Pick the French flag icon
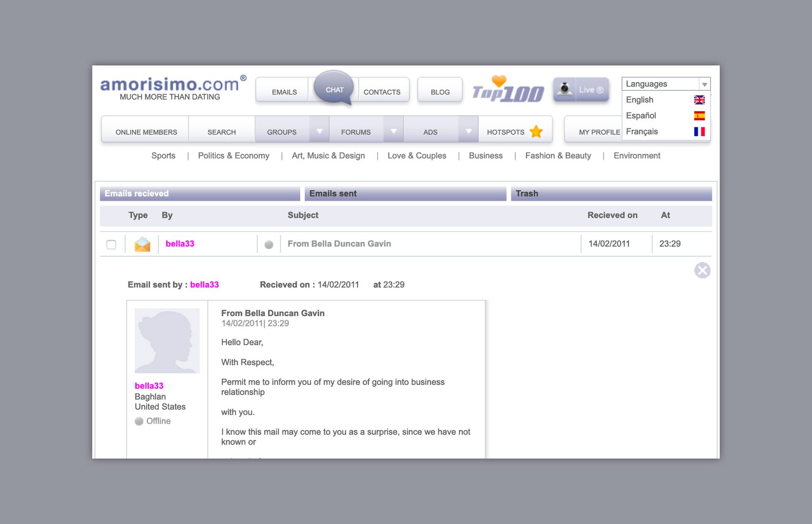Viewport: 812px width, 524px height. point(699,131)
